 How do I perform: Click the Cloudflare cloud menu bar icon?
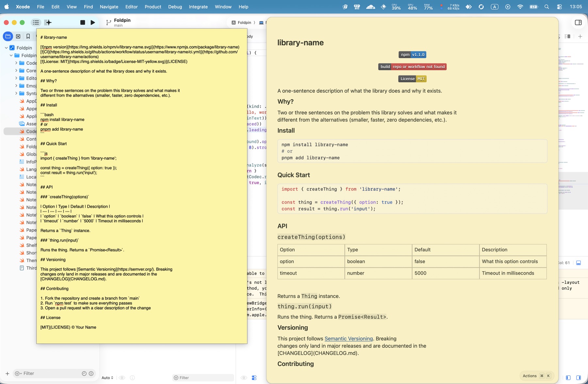pyautogui.click(x=370, y=7)
